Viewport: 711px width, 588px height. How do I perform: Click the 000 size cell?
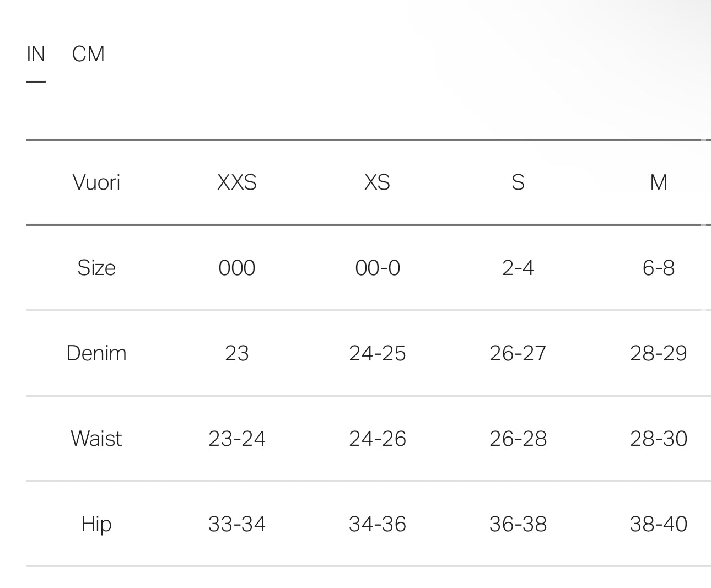[x=237, y=268]
